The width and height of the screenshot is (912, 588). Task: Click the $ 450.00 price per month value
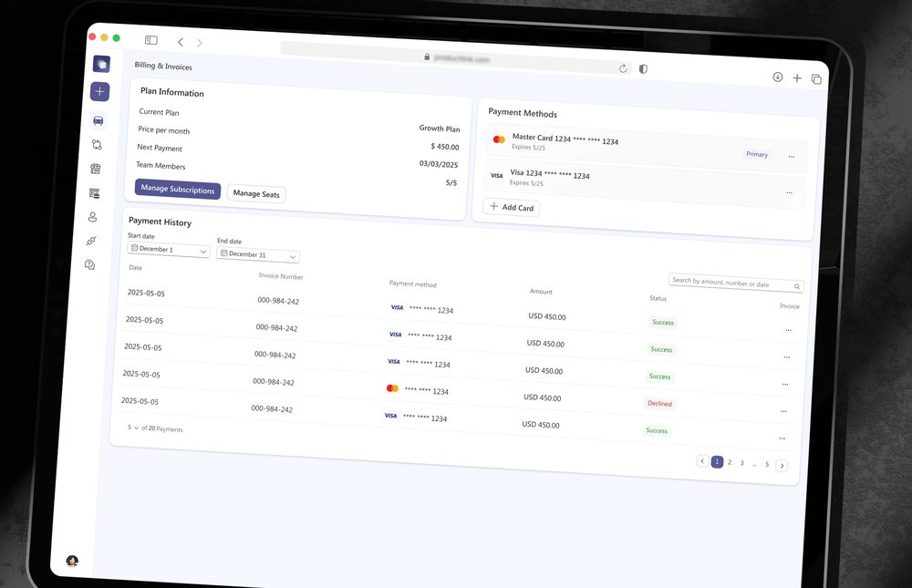445,147
